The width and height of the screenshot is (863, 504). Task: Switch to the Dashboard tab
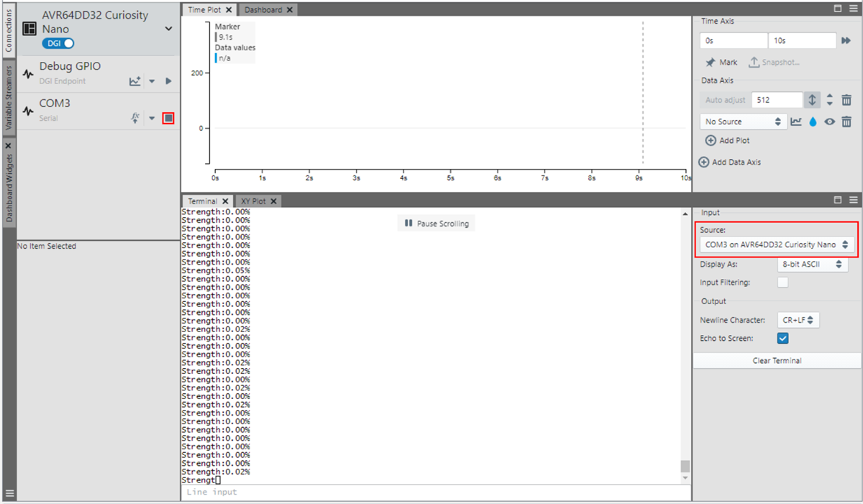click(263, 10)
